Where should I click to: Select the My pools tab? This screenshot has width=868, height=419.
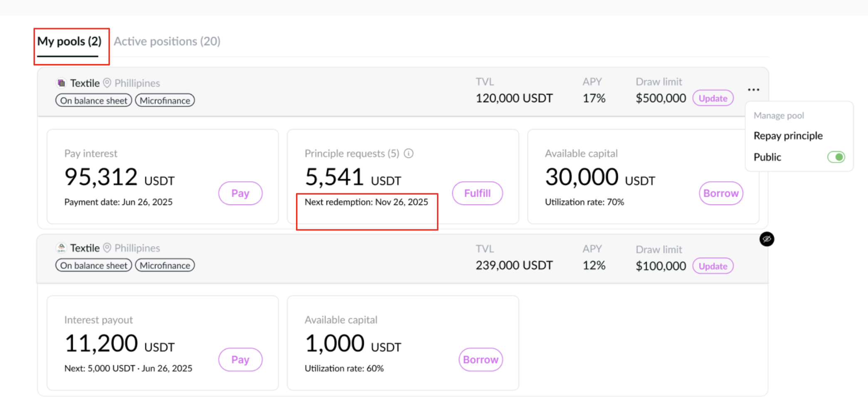[x=69, y=42]
